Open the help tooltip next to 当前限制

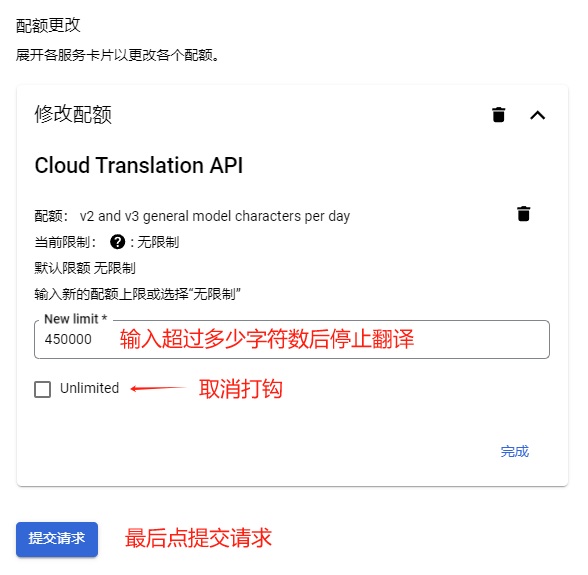click(117, 242)
